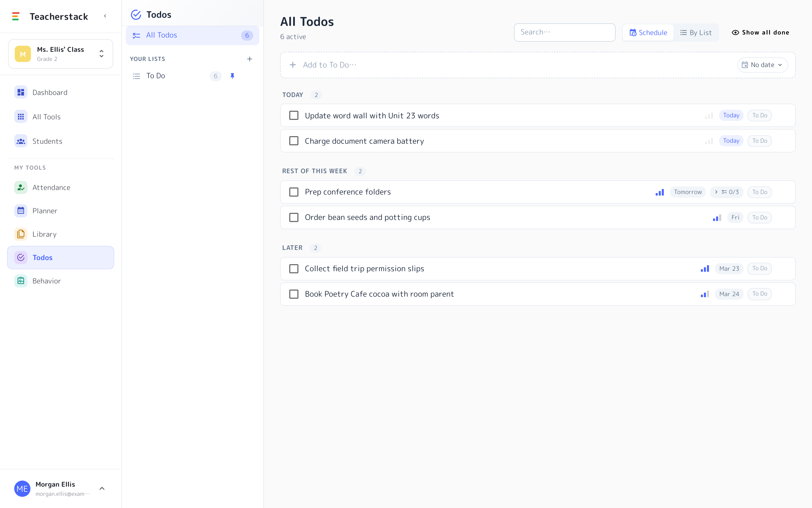This screenshot has width=812, height=508.
Task: Check off Collect field trip permission slips
Action: click(294, 268)
